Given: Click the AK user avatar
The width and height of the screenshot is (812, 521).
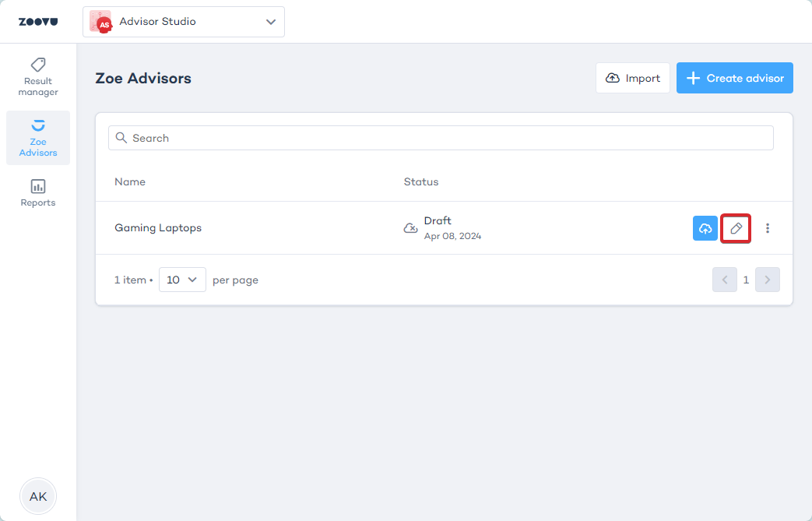Looking at the screenshot, I should pyautogui.click(x=38, y=496).
